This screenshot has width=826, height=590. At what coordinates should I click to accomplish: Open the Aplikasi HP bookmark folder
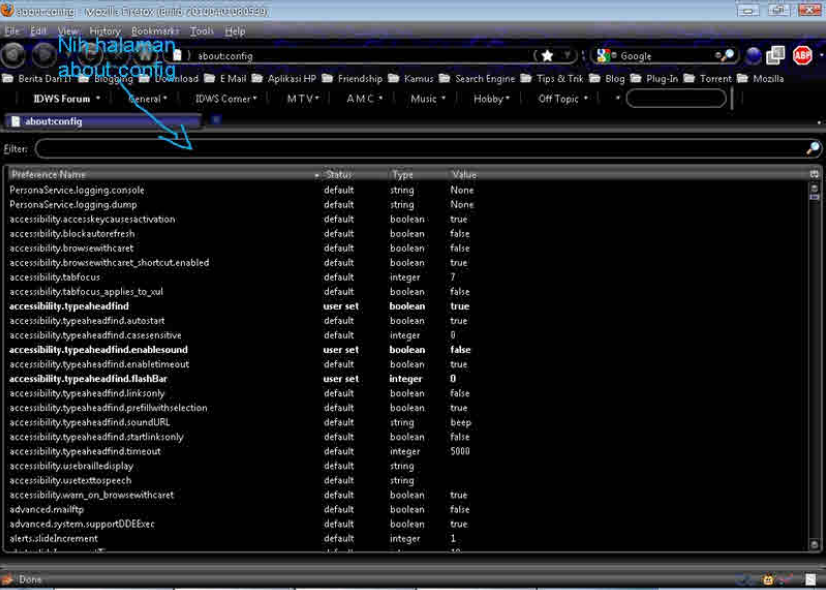(284, 78)
